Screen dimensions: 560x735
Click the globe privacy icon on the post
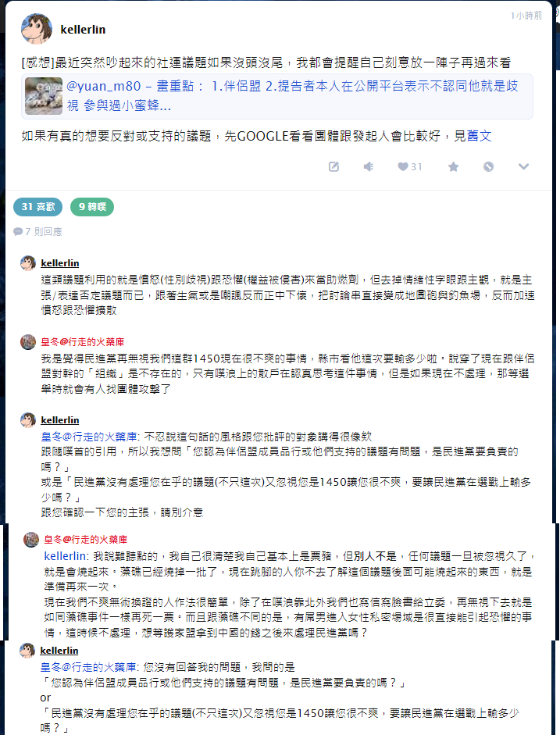[488, 166]
